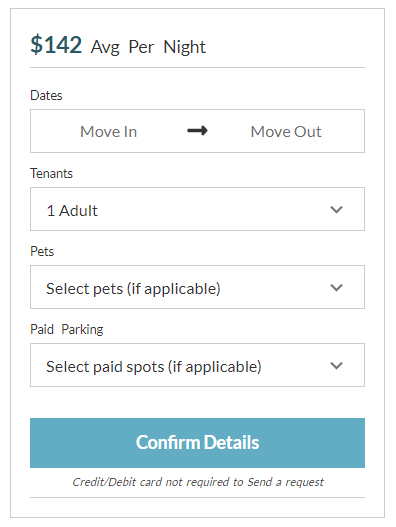Click the Credit/Debit card not required note
396x527 pixels.
pyautogui.click(x=198, y=482)
